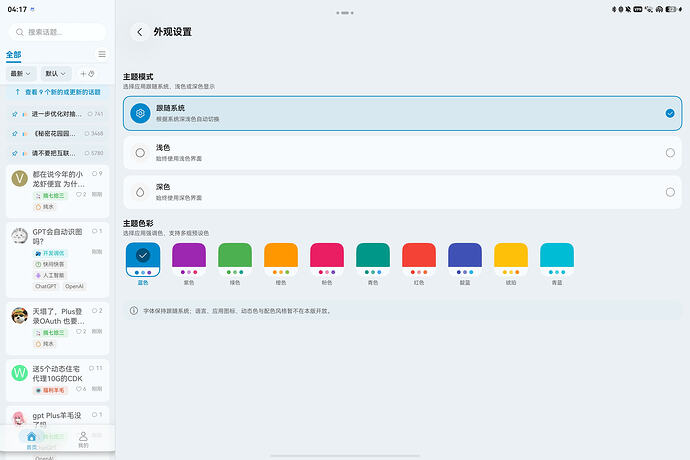Screen dimensions: 690x460
Task: Click the 快问快答 tag
Action: tap(50, 264)
